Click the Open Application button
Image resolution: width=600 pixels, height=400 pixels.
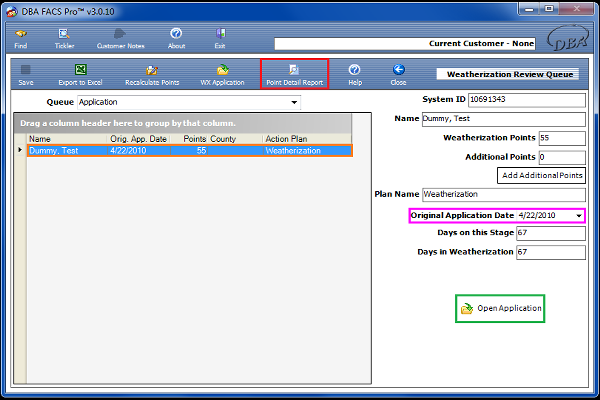click(500, 309)
